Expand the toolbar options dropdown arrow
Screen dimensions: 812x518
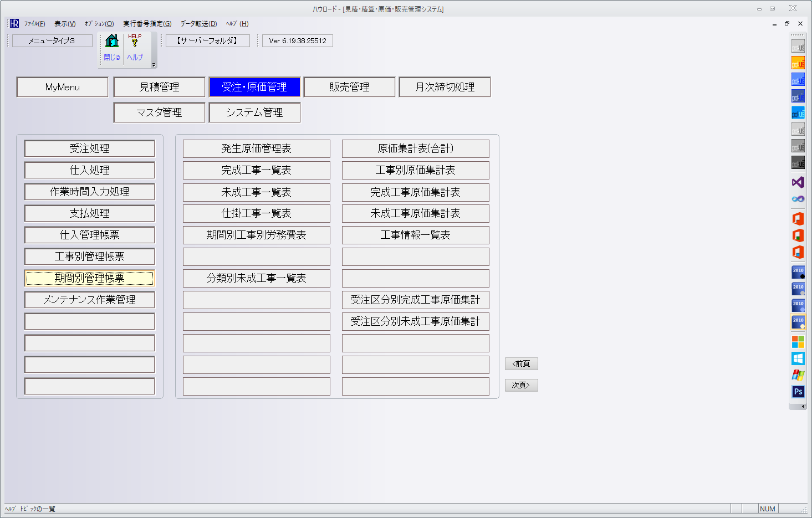click(154, 65)
